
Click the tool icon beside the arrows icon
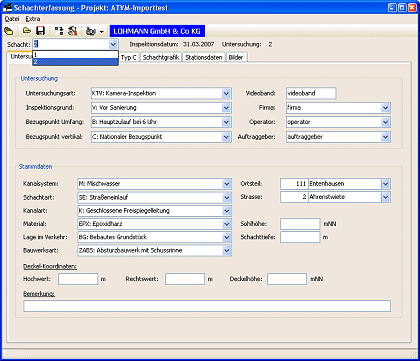point(72,31)
